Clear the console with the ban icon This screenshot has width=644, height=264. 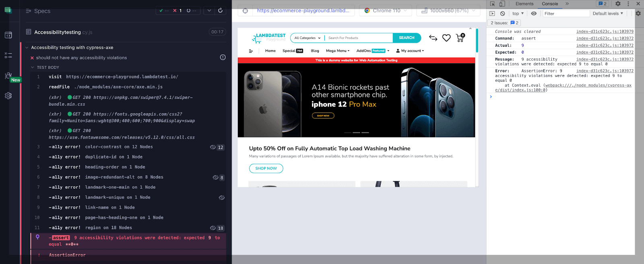pyautogui.click(x=502, y=14)
